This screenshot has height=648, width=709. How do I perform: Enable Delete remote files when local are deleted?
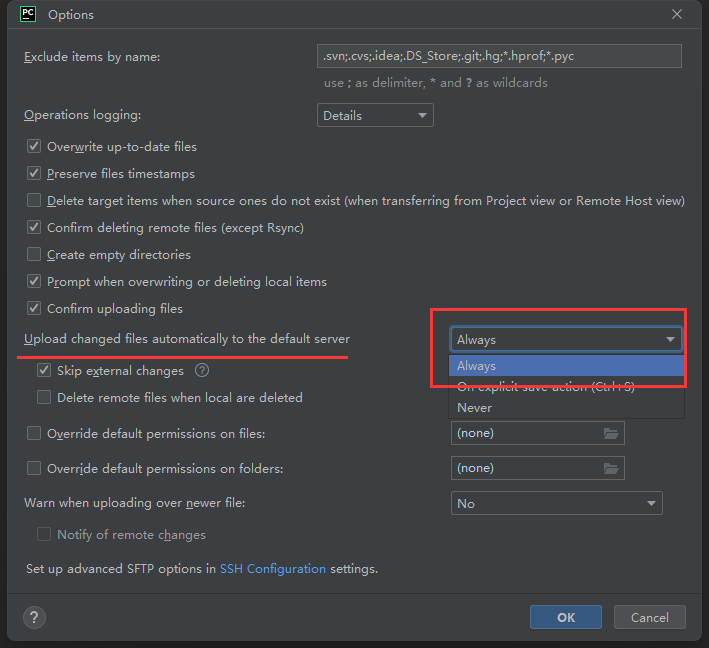click(x=44, y=398)
